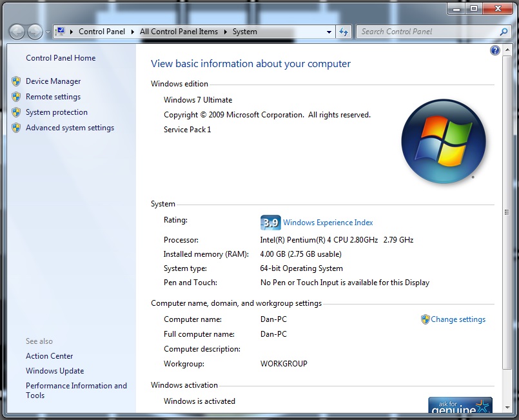Image resolution: width=519 pixels, height=420 pixels.
Task: Go to All Control Panel Items breadcrumb
Action: (x=179, y=32)
